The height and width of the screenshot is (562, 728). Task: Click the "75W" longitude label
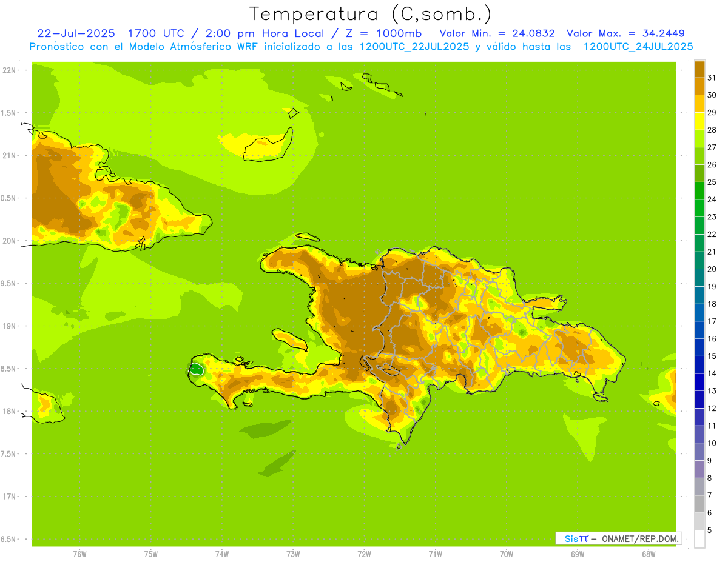[151, 554]
